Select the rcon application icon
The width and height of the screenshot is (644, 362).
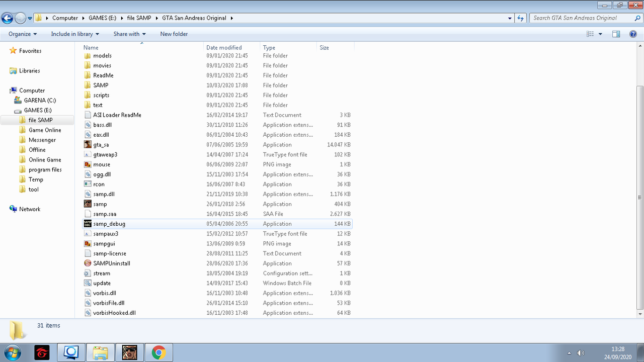88,185
